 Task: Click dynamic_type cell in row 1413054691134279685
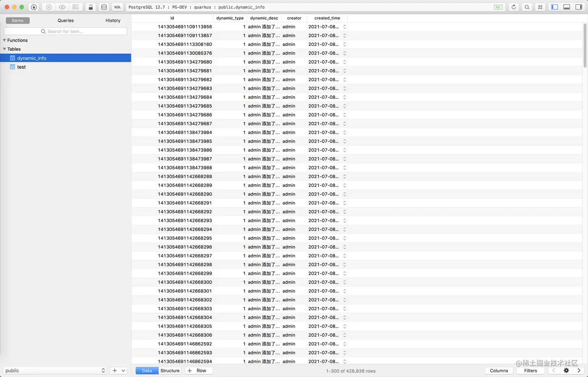[230, 106]
